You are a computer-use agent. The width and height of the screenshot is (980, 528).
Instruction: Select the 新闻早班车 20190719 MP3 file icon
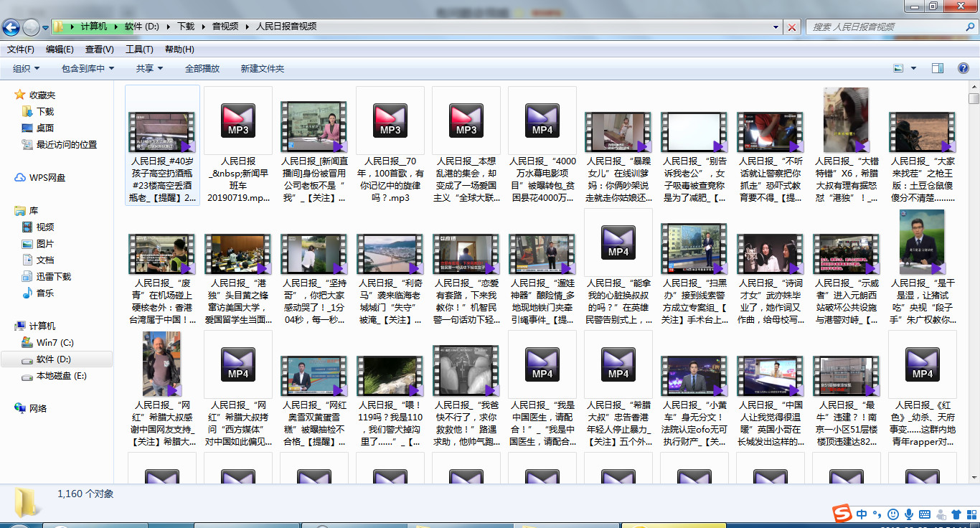tap(238, 121)
